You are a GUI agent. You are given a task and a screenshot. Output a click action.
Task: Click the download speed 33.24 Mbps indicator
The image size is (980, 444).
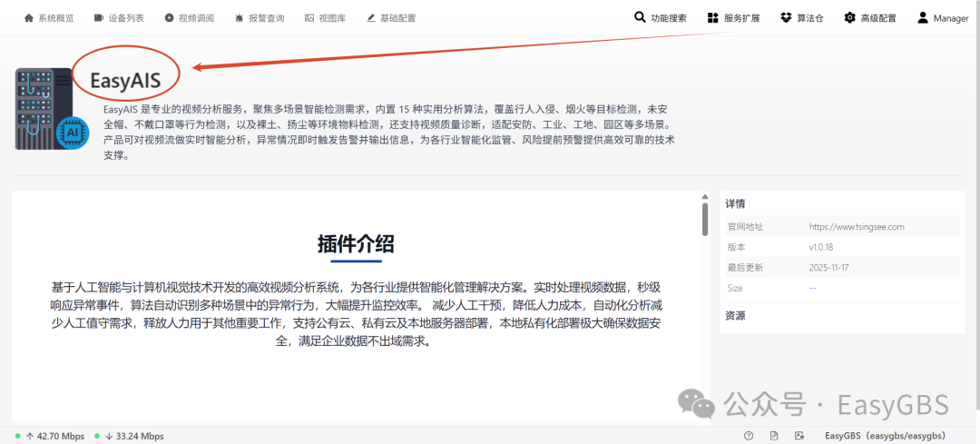click(x=134, y=436)
